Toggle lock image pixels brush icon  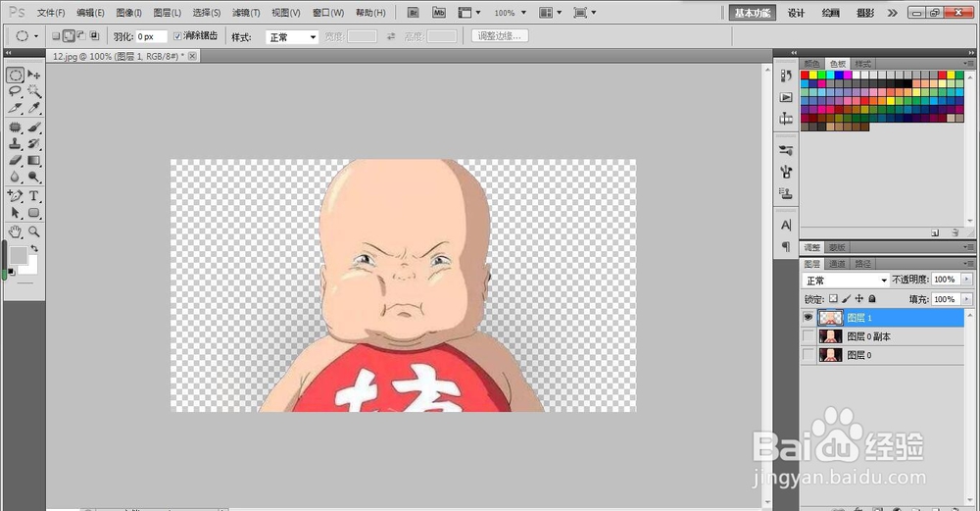click(x=847, y=299)
